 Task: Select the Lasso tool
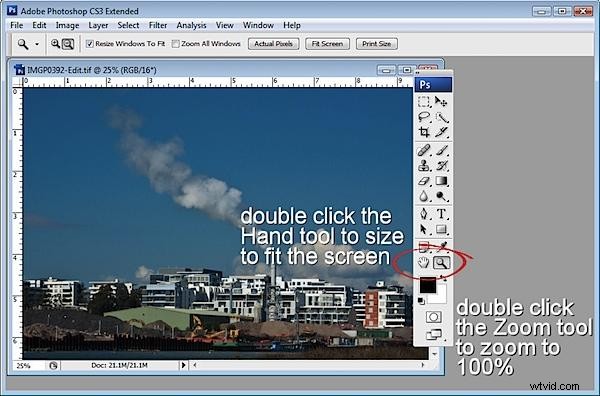pos(424,117)
